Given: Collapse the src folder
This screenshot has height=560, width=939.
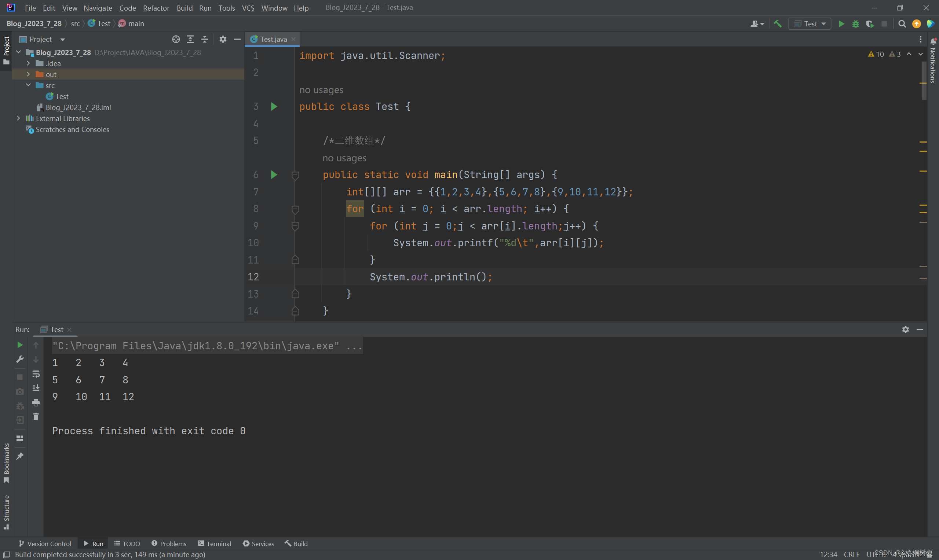Looking at the screenshot, I should coord(28,85).
